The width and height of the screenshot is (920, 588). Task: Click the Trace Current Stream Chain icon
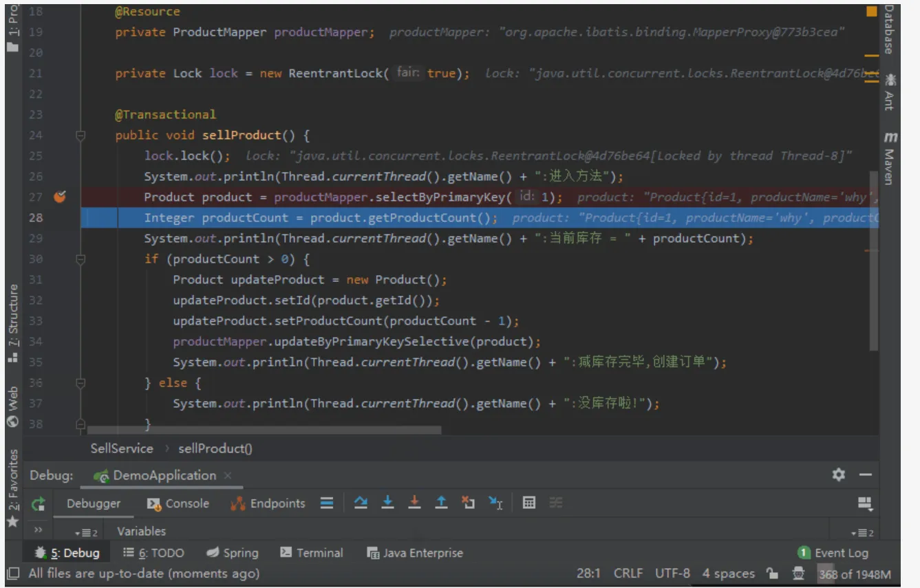(556, 503)
